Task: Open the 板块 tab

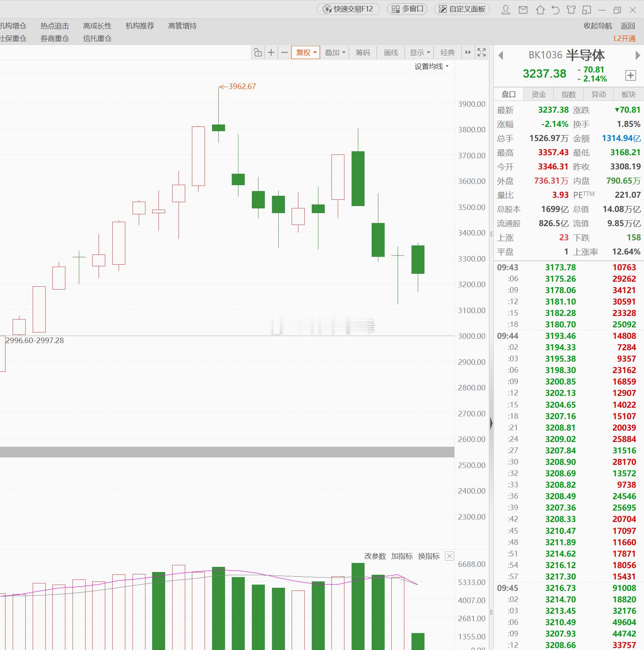Action: [x=628, y=94]
